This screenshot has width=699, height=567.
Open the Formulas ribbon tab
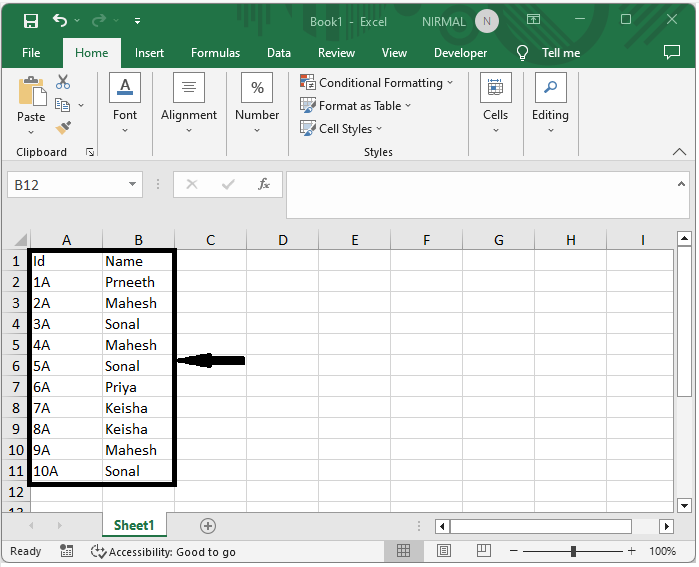[215, 53]
